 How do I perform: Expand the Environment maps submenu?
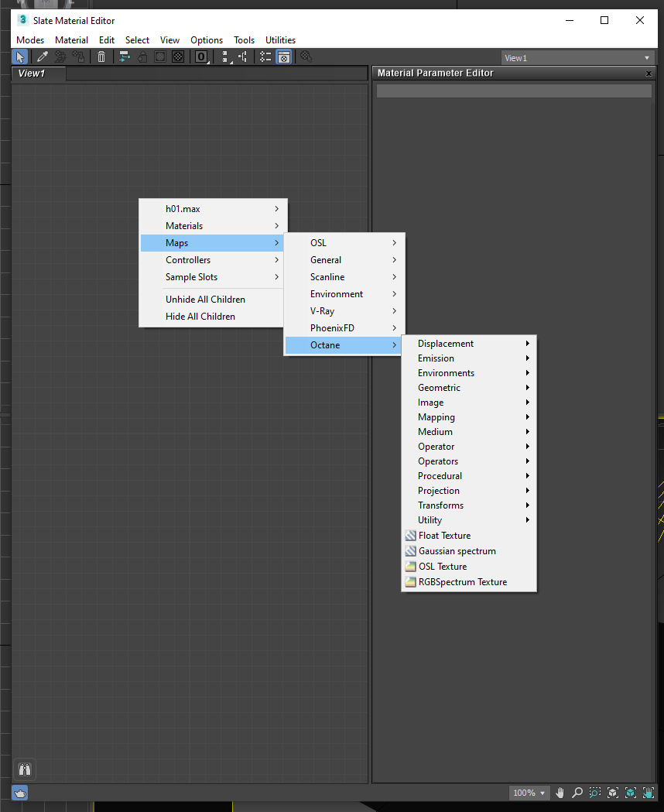(344, 294)
